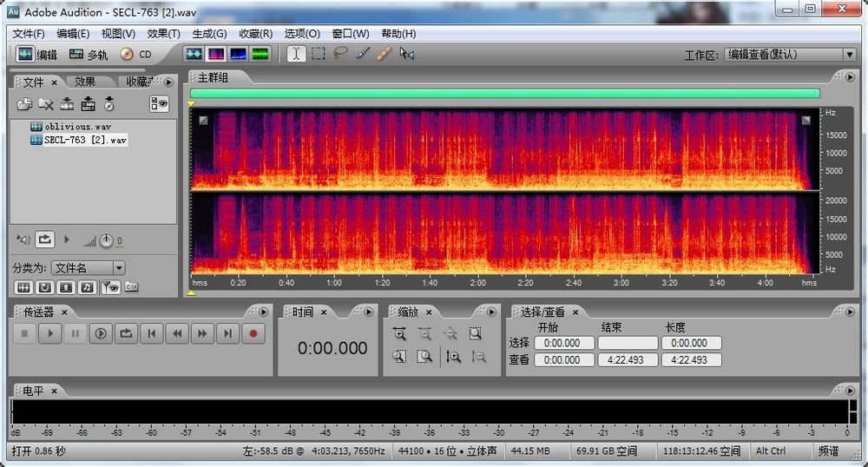
Task: Select the Effects Paintbrush tool
Action: (x=362, y=54)
